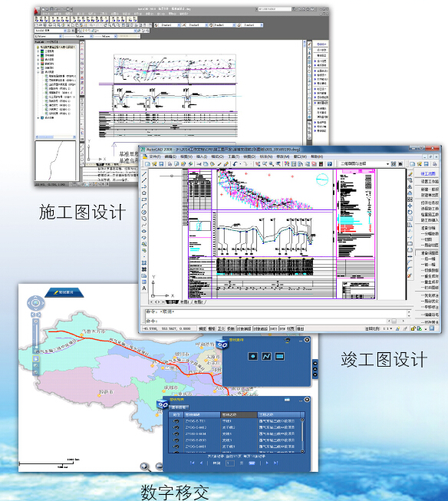The image size is (448, 501).
Task: Open the 插入(I) menu
Action: tap(201, 157)
